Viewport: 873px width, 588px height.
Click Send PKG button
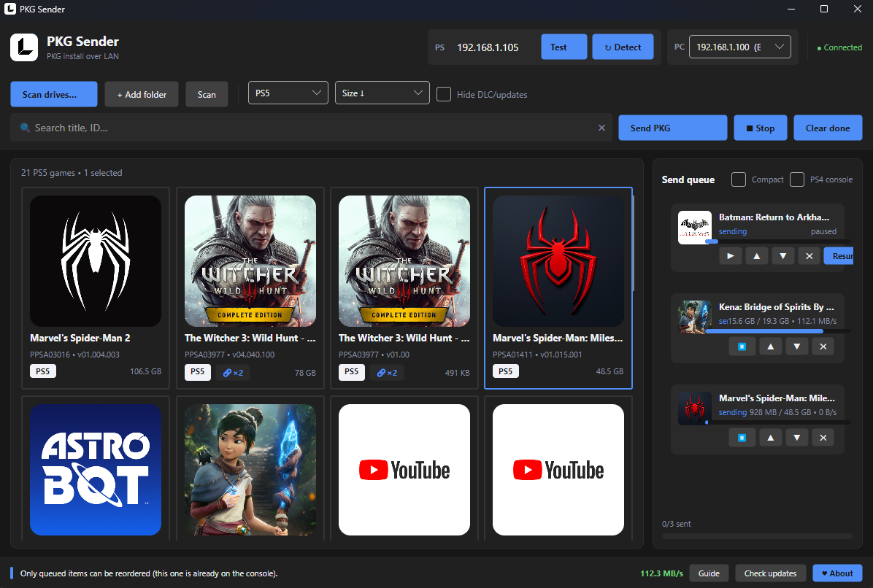pos(672,128)
